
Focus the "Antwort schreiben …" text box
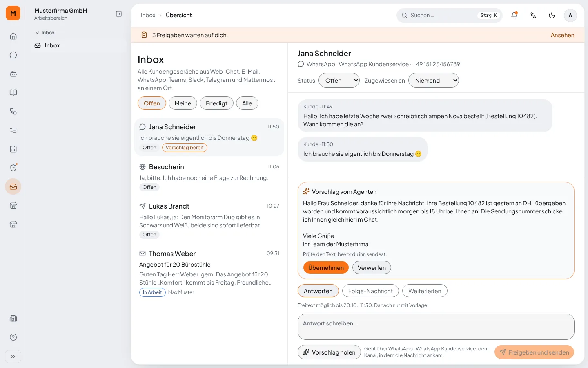(x=436, y=327)
